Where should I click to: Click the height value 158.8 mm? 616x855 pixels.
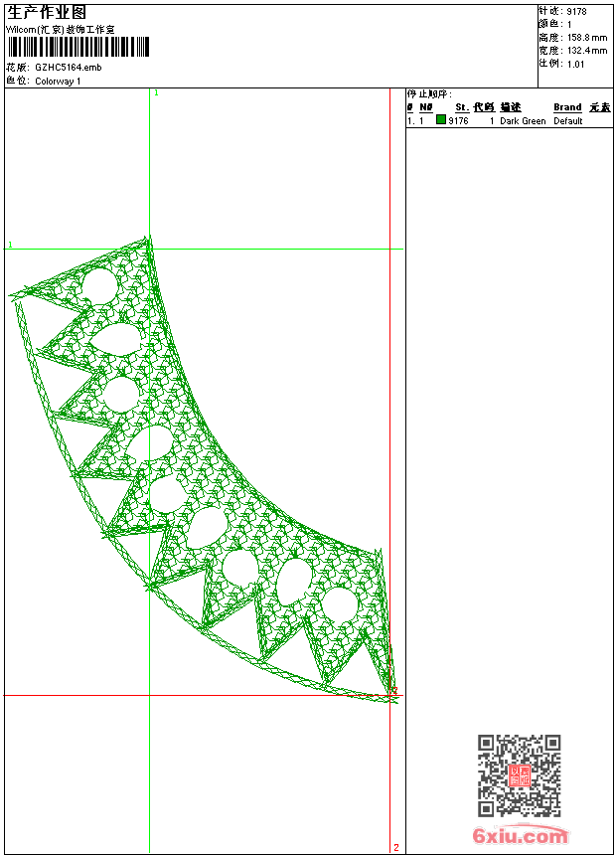[x=586, y=37]
